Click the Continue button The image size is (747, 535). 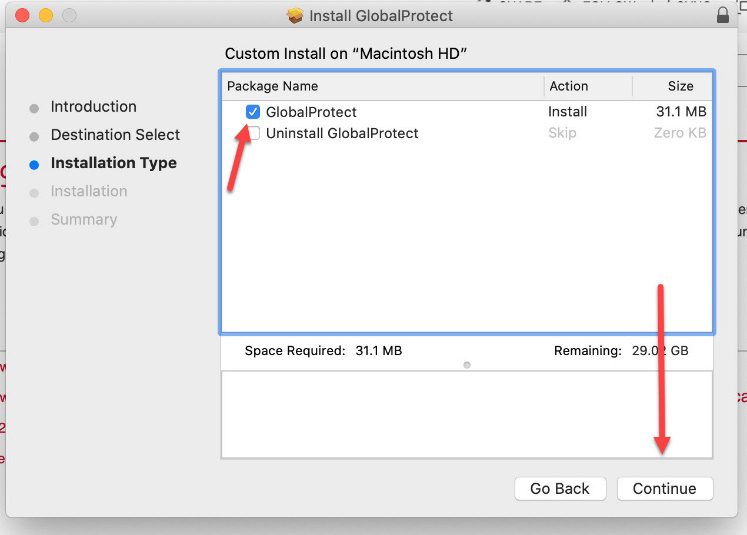[x=665, y=488]
